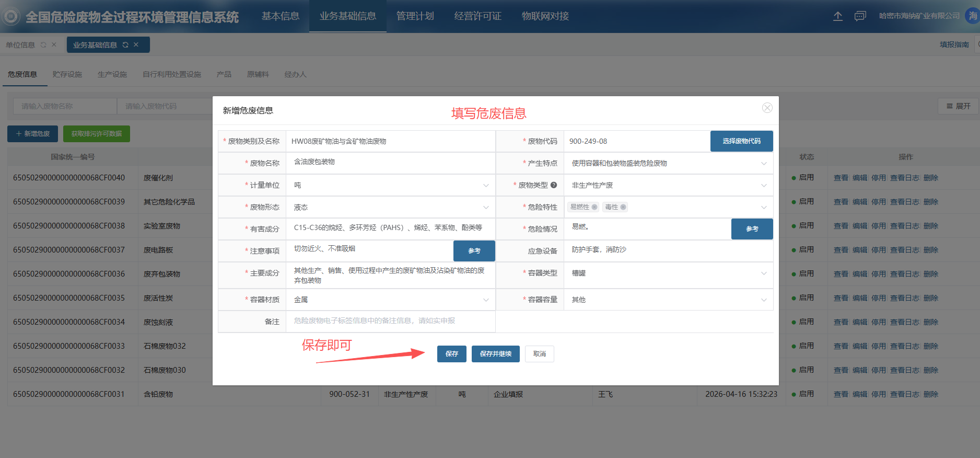Viewport: 980px width, 458px height.
Task: Click the 海 user avatar icon
Action: [x=972, y=16]
